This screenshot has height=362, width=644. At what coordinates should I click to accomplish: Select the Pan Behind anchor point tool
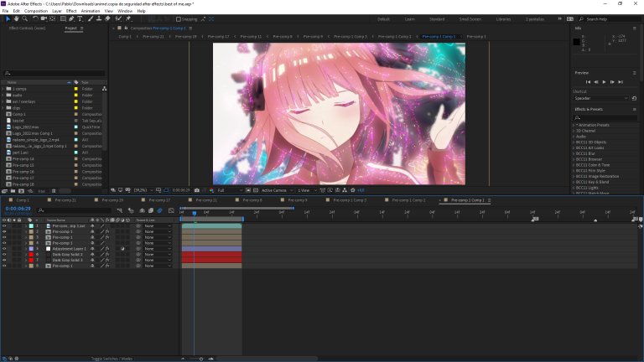coord(53,19)
